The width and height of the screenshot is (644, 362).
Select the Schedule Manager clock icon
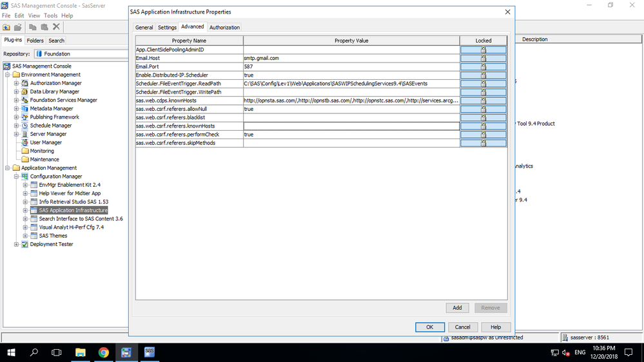pyautogui.click(x=24, y=126)
